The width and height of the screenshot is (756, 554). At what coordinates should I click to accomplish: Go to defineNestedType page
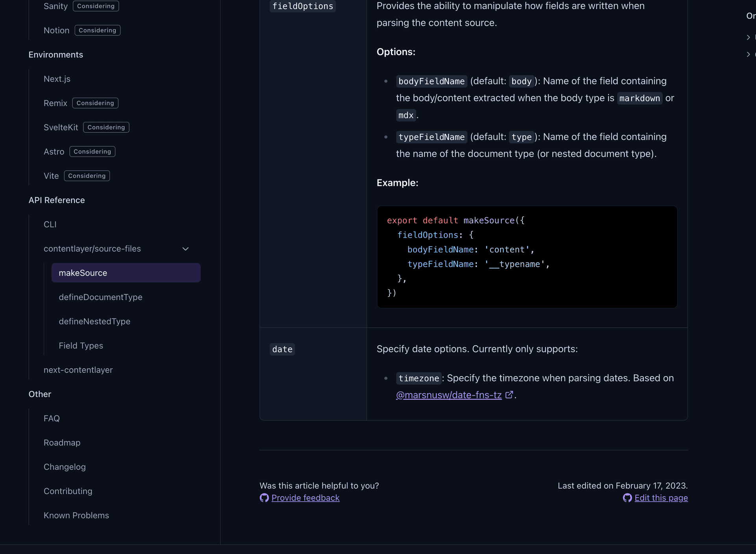[94, 321]
